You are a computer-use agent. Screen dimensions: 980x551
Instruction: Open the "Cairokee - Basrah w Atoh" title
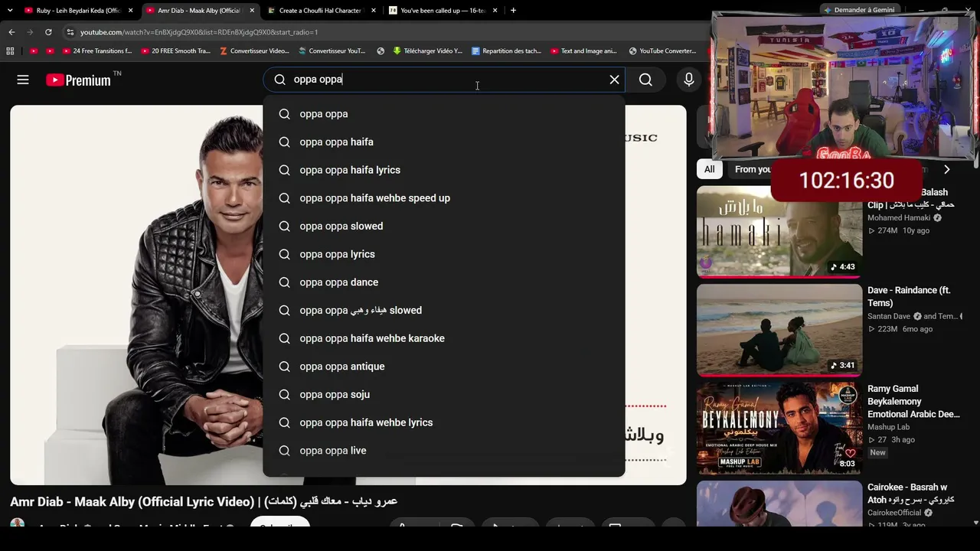click(911, 494)
